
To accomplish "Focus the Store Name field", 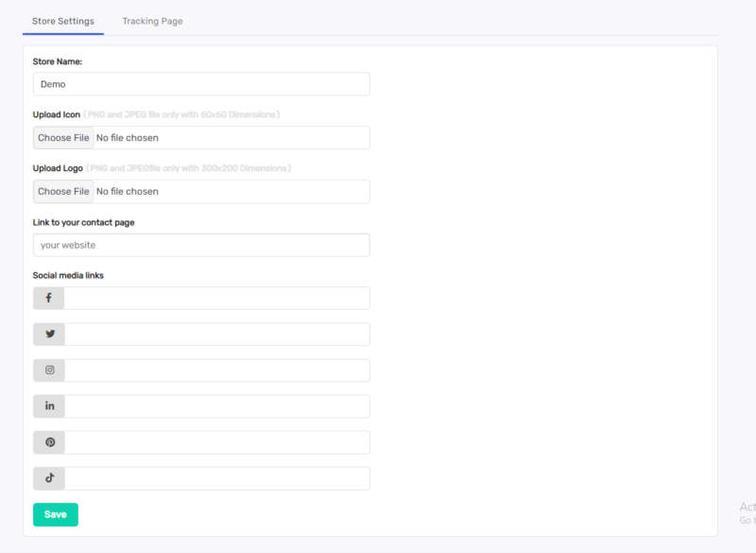I will coord(201,84).
